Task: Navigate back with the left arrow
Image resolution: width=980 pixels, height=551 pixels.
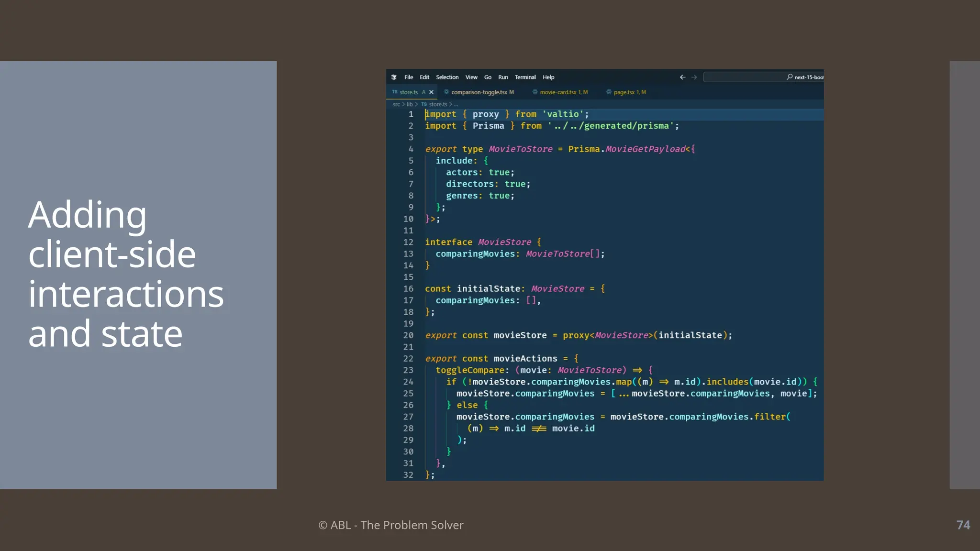Action: (683, 77)
